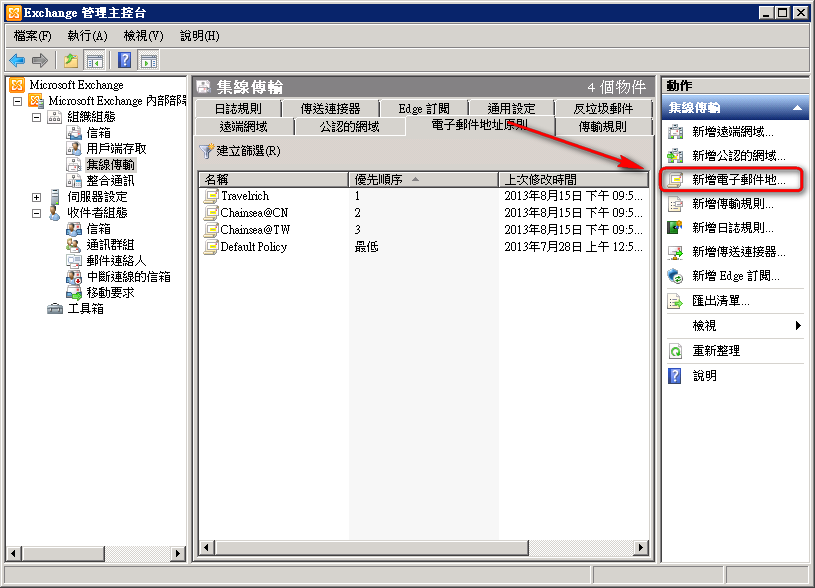Click the Travelrich policy icon
The width and height of the screenshot is (815, 588).
(211, 196)
